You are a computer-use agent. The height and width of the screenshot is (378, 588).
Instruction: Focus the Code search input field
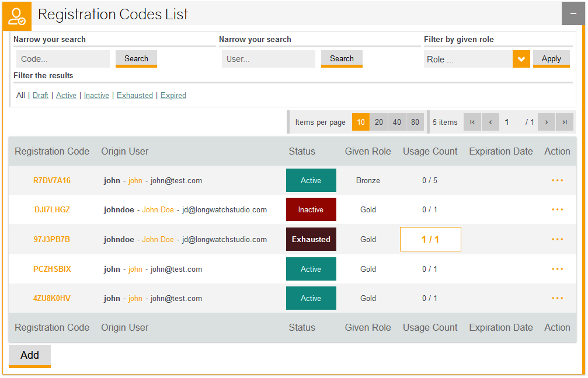[63, 59]
